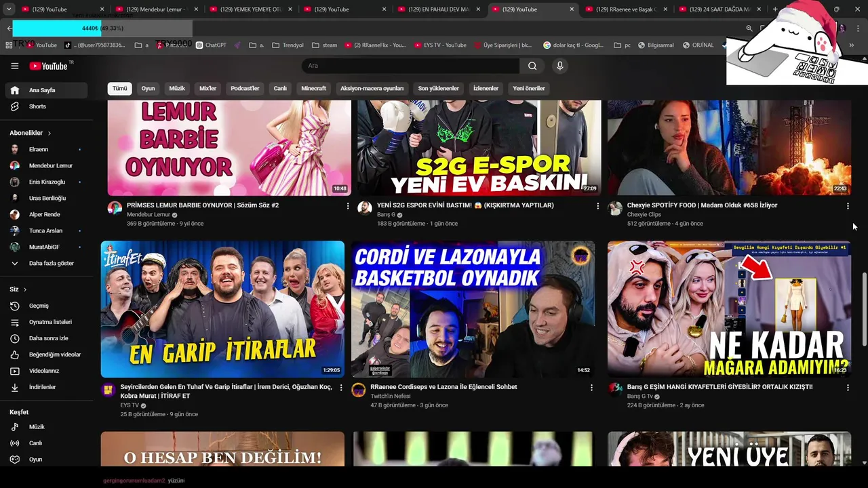Viewport: 868px width, 488px height.
Task: Select the Minecraft filter chip
Action: click(x=313, y=89)
